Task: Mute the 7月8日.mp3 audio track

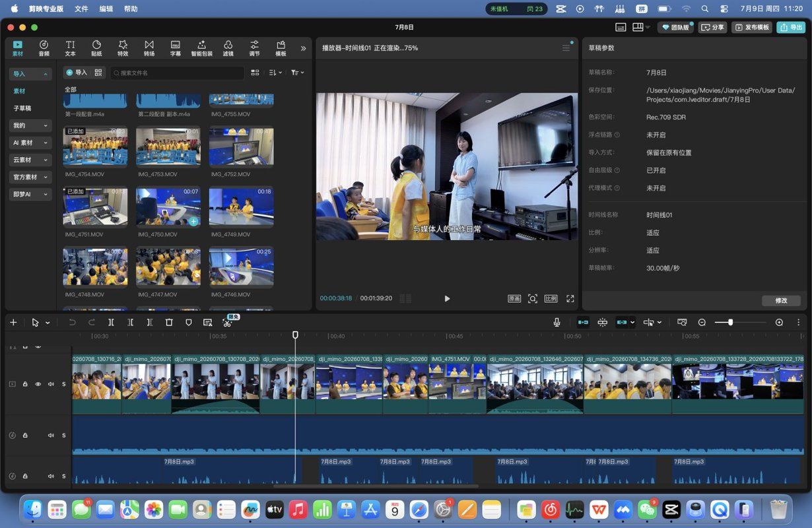Action: click(x=51, y=476)
